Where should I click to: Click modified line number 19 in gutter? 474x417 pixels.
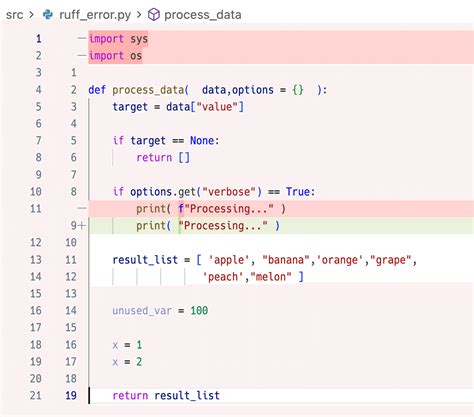click(x=71, y=396)
